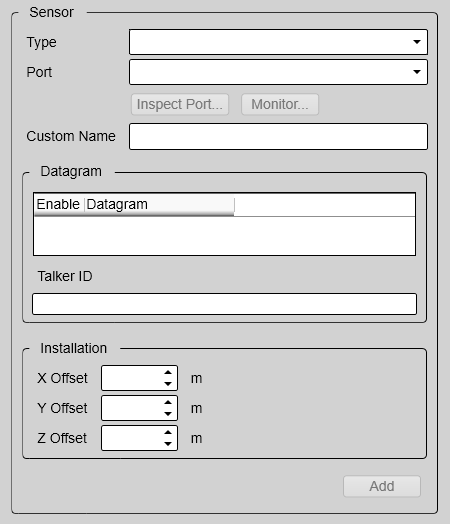Select the Enable column header
This screenshot has height=524, width=450.
(x=59, y=205)
